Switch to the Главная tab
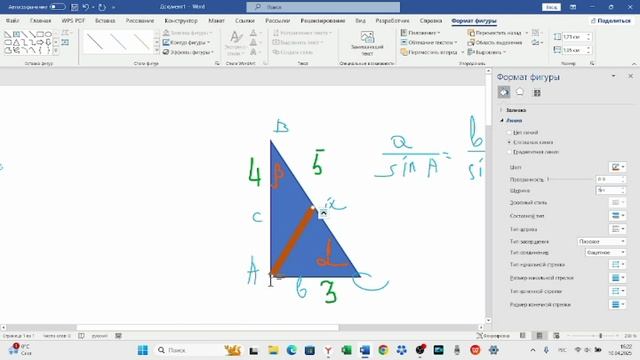Screen dimensions: 640x360 [x=40, y=20]
